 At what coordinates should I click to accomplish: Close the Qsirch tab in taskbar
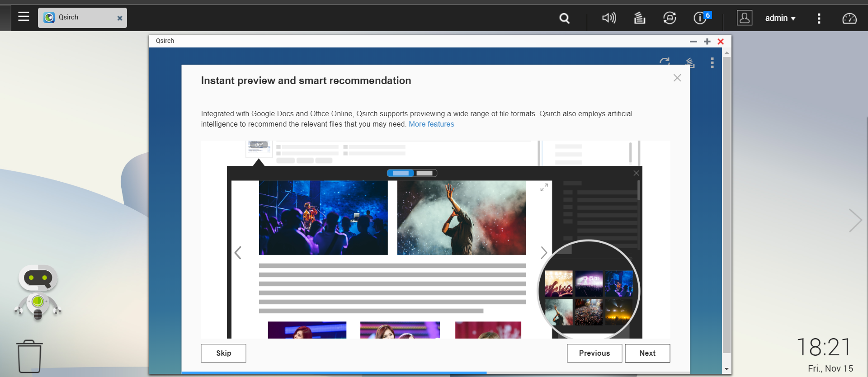coord(120,18)
